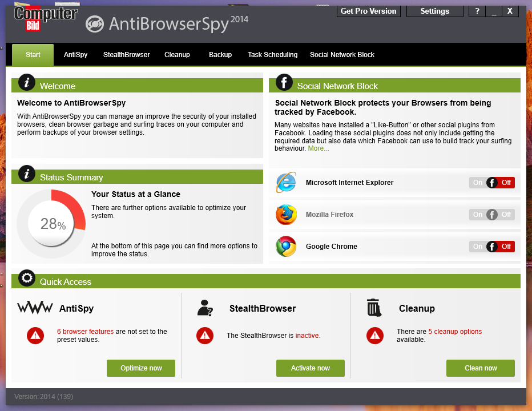Click the StealthBrowser person icon
532x411 pixels.
coord(205,308)
